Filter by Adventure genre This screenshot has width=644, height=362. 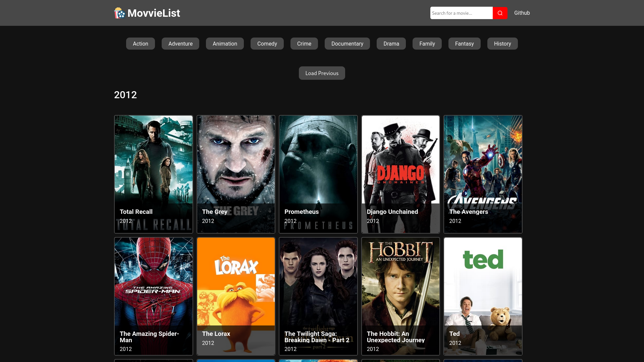180,44
